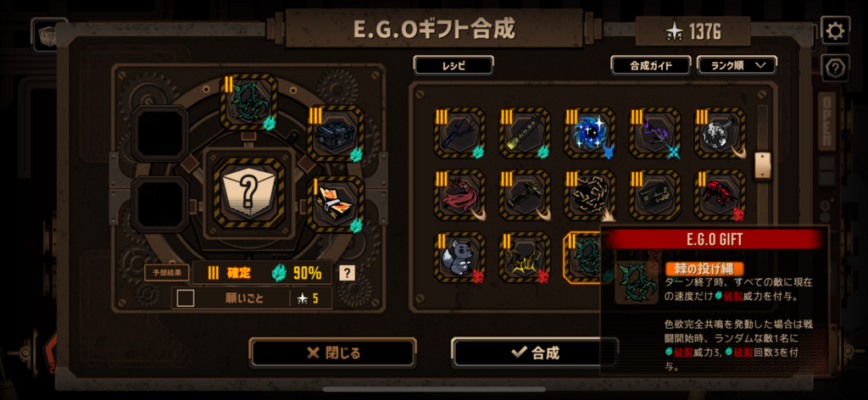Select the red ribbon bundle gift
The image size is (868, 400).
[x=459, y=195]
